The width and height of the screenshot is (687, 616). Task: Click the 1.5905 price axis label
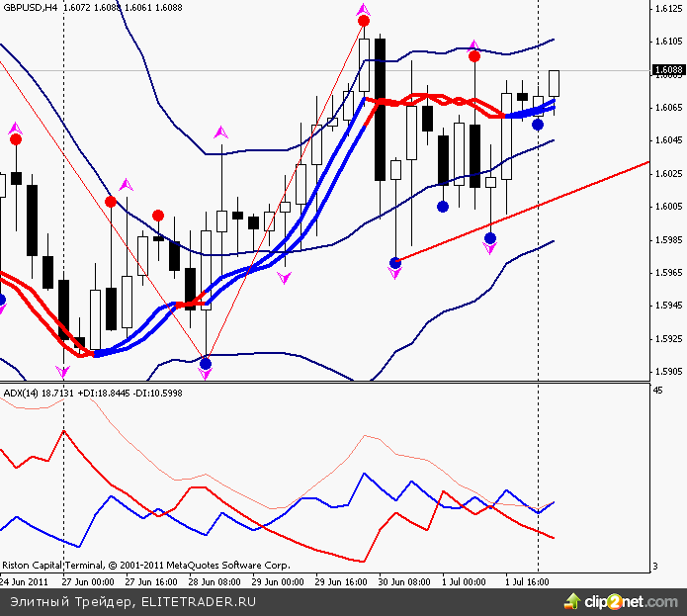[667, 372]
